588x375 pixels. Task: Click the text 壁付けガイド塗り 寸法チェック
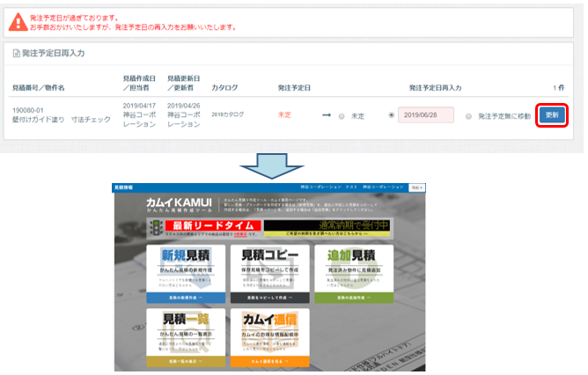pos(62,120)
